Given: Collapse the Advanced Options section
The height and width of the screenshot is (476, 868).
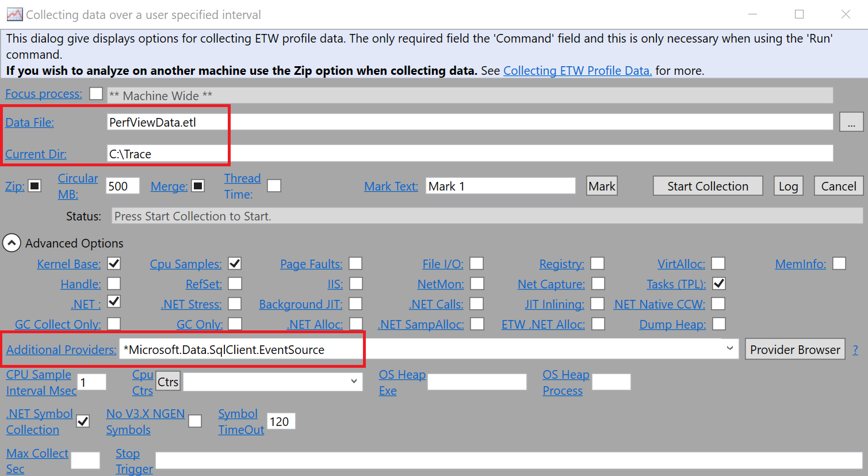Looking at the screenshot, I should tap(12, 242).
